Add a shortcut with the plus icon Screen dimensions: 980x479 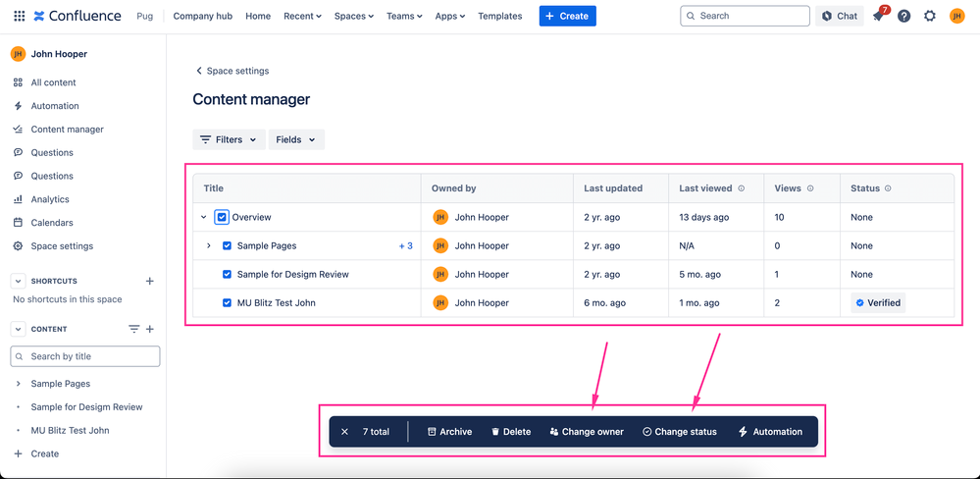(149, 281)
